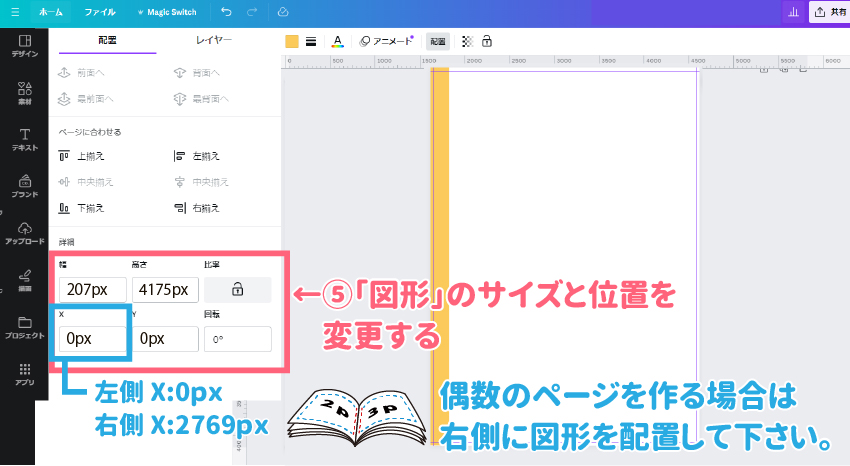Screen dimensions: 850x466
Task: Open the transparency checkerboard icon
Action: [x=467, y=42]
